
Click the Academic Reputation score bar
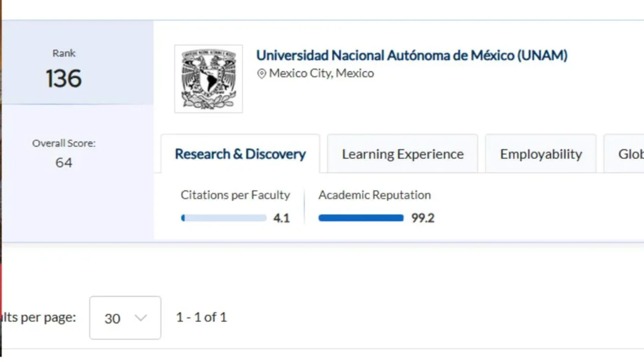(x=361, y=218)
